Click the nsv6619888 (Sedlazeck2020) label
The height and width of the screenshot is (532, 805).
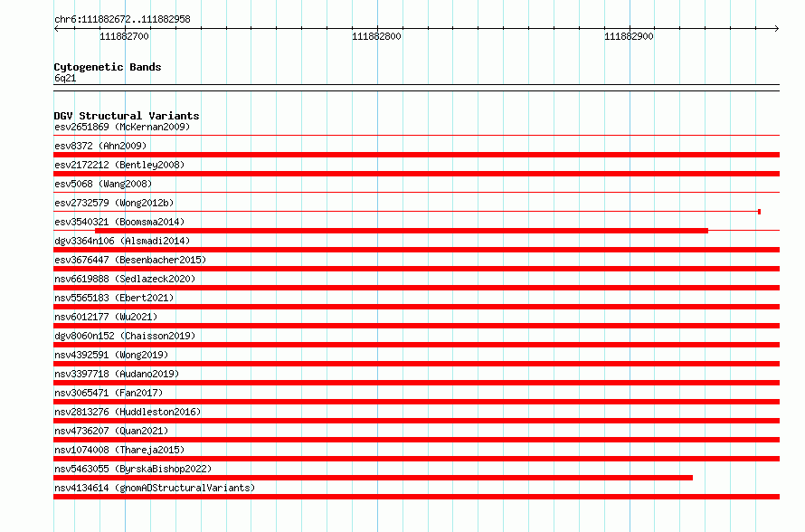point(125,279)
